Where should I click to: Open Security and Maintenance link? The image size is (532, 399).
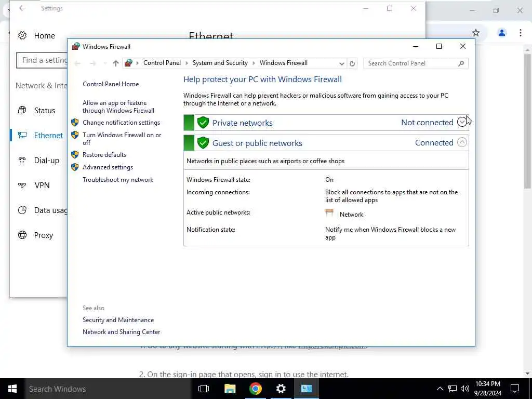[118, 320]
